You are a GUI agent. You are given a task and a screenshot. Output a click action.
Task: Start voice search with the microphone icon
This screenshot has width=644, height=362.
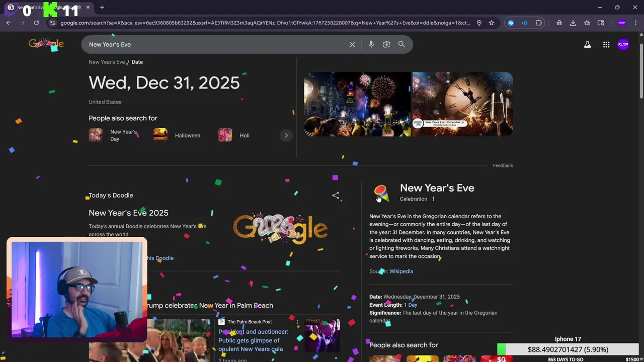click(371, 44)
